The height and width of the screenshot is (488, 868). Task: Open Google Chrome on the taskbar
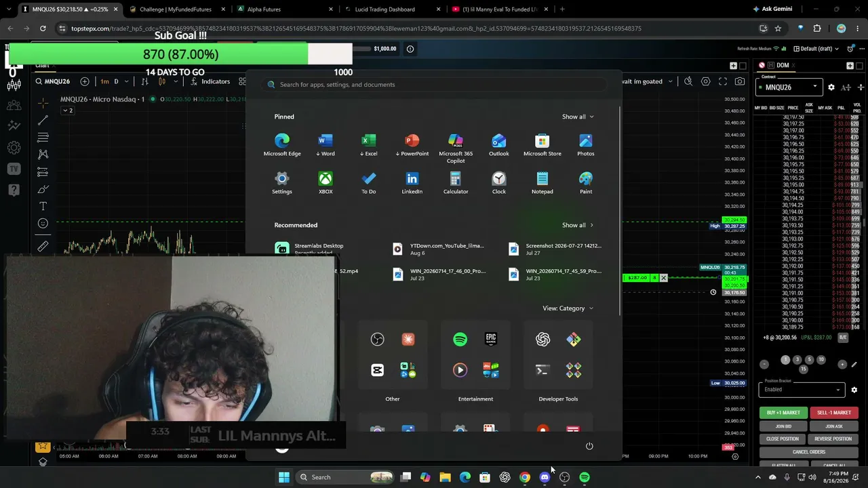(x=525, y=477)
